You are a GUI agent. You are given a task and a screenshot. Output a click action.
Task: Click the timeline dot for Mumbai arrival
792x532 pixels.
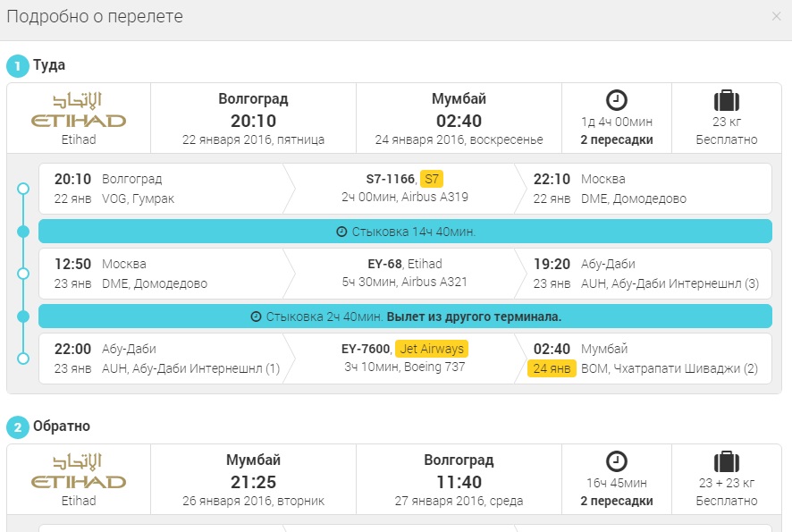click(x=23, y=359)
